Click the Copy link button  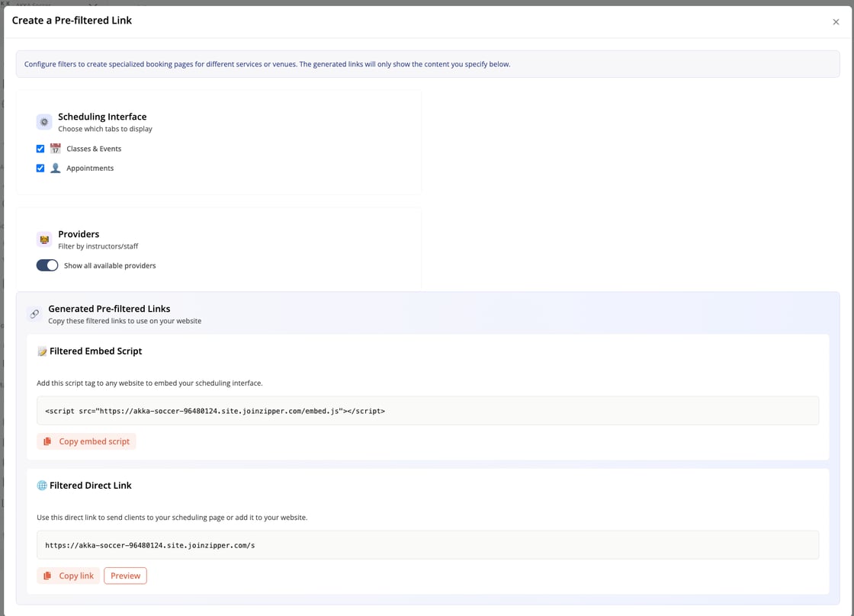(x=68, y=576)
